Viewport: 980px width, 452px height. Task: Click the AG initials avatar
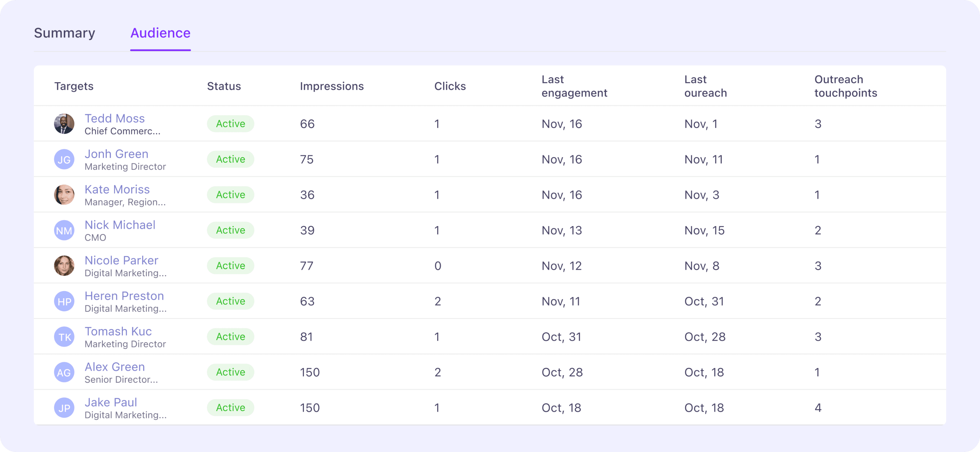[x=64, y=372]
